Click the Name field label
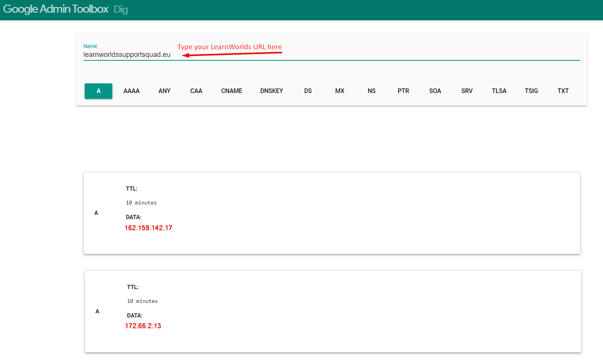The image size is (603, 364). pyautogui.click(x=90, y=46)
